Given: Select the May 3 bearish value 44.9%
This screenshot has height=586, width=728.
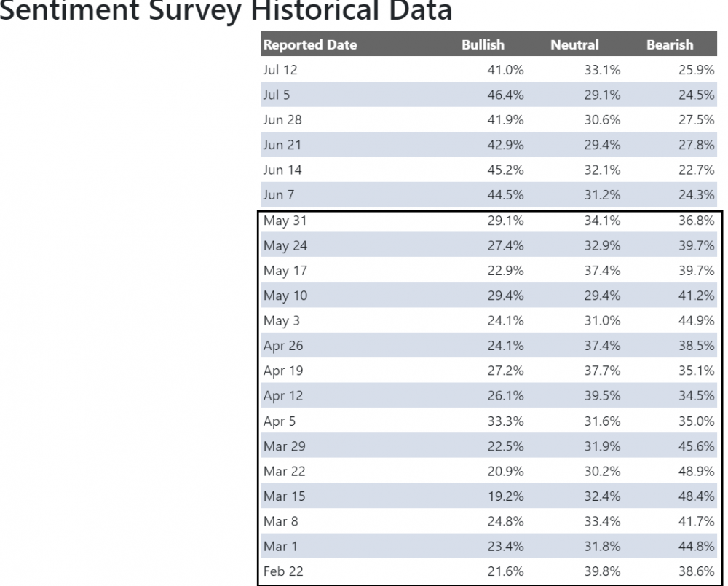Looking at the screenshot, I should [x=696, y=321].
